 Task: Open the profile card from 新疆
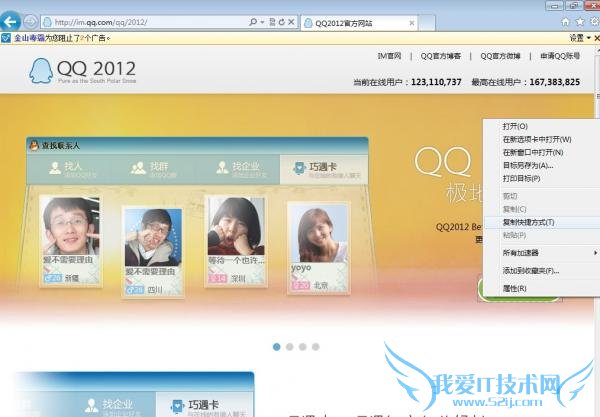[x=71, y=241]
